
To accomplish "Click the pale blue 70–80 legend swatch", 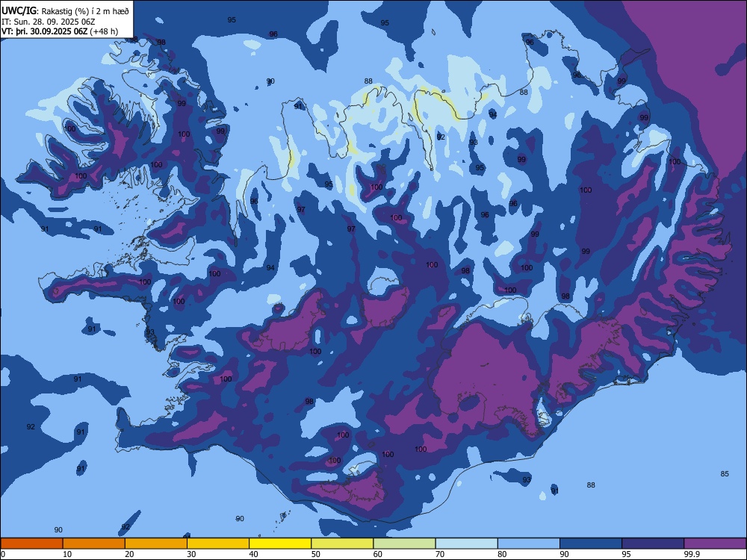I will (x=466, y=544).
